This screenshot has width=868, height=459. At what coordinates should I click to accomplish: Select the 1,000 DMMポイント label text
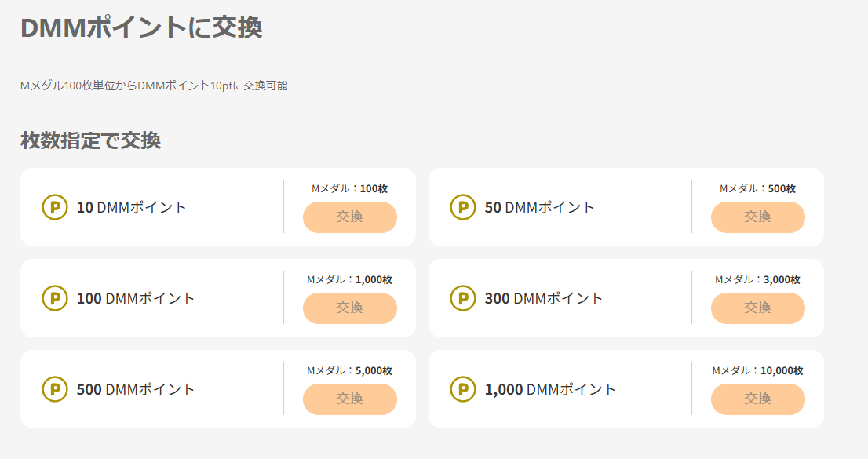pos(551,390)
